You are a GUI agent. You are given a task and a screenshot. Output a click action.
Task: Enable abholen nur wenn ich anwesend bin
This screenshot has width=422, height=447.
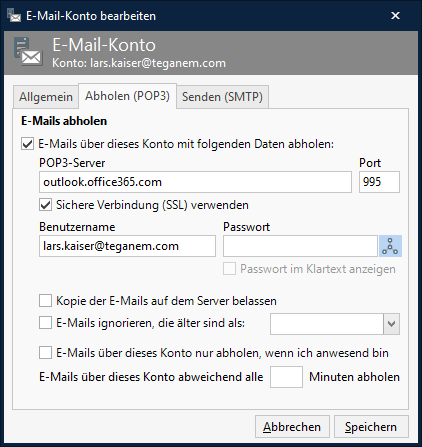(x=46, y=353)
